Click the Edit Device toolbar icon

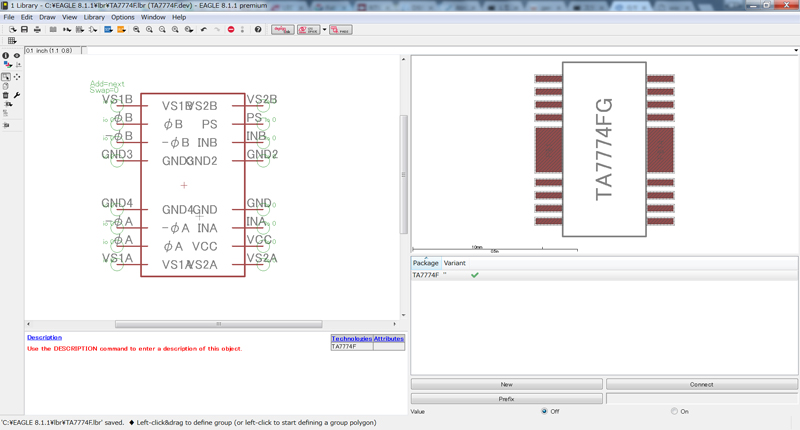(67, 30)
